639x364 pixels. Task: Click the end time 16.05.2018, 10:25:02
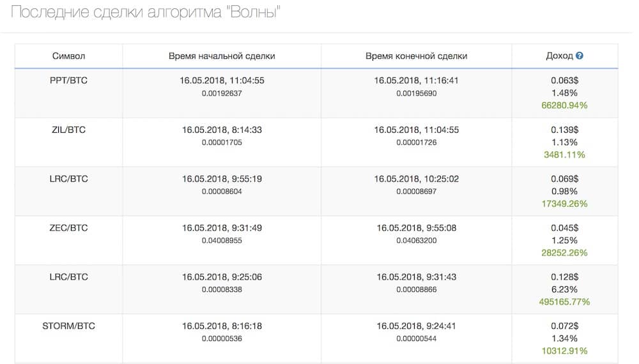(x=416, y=179)
